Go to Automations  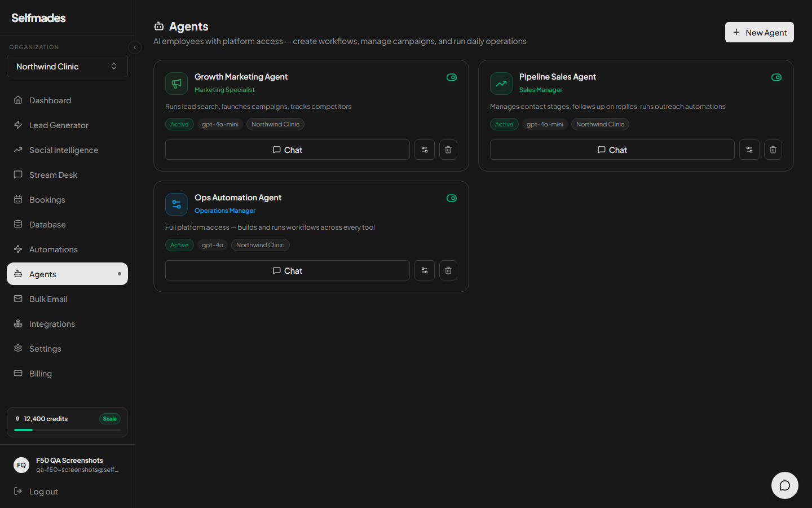pyautogui.click(x=67, y=249)
